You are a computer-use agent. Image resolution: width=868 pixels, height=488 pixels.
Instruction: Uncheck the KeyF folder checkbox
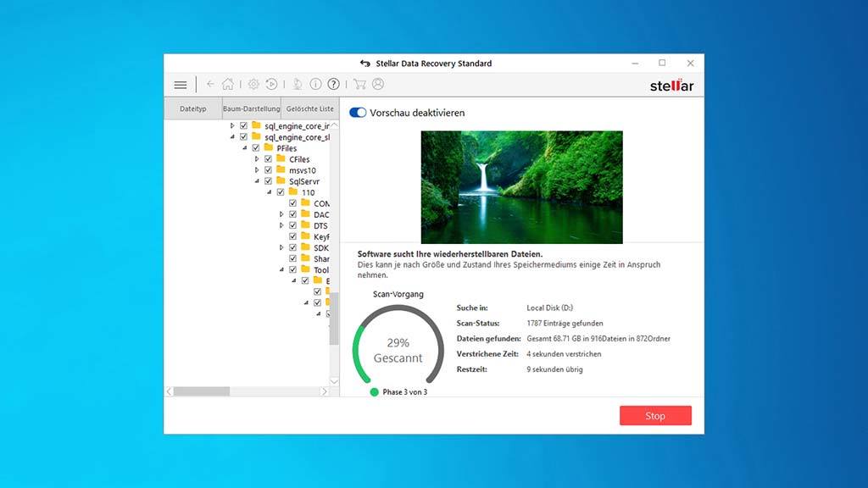point(292,236)
